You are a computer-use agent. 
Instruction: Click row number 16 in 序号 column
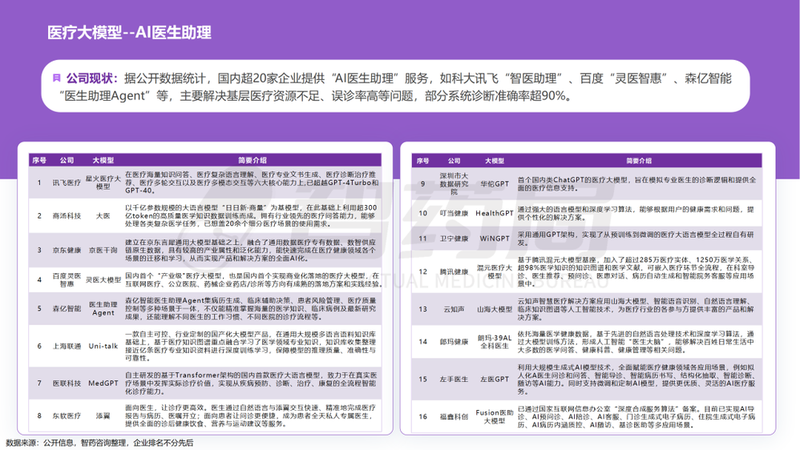point(422,416)
